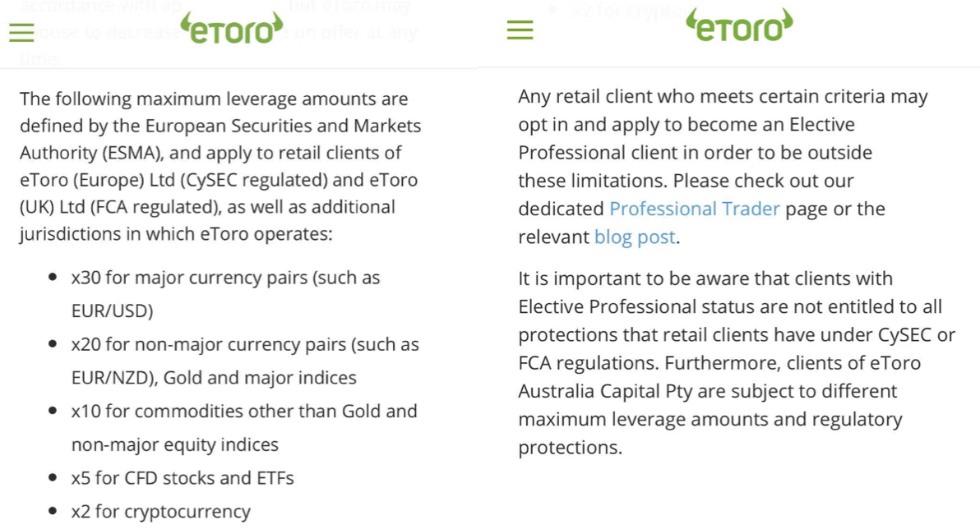Click the x30 major currency pairs bullet
980x529 pixels.
[225, 278]
